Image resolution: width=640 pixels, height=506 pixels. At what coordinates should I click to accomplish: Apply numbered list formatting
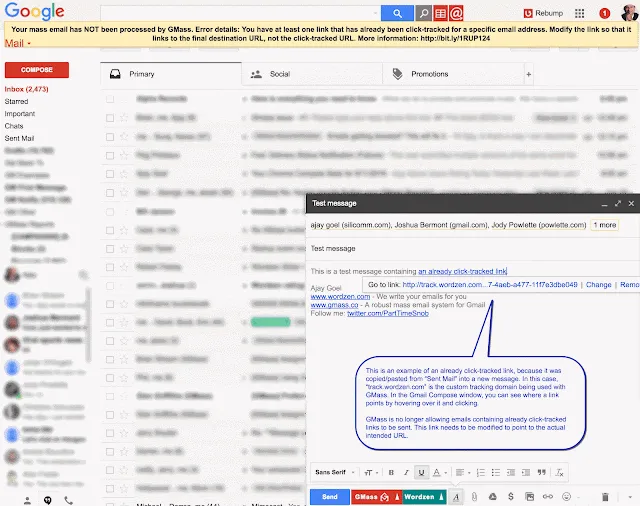481,473
